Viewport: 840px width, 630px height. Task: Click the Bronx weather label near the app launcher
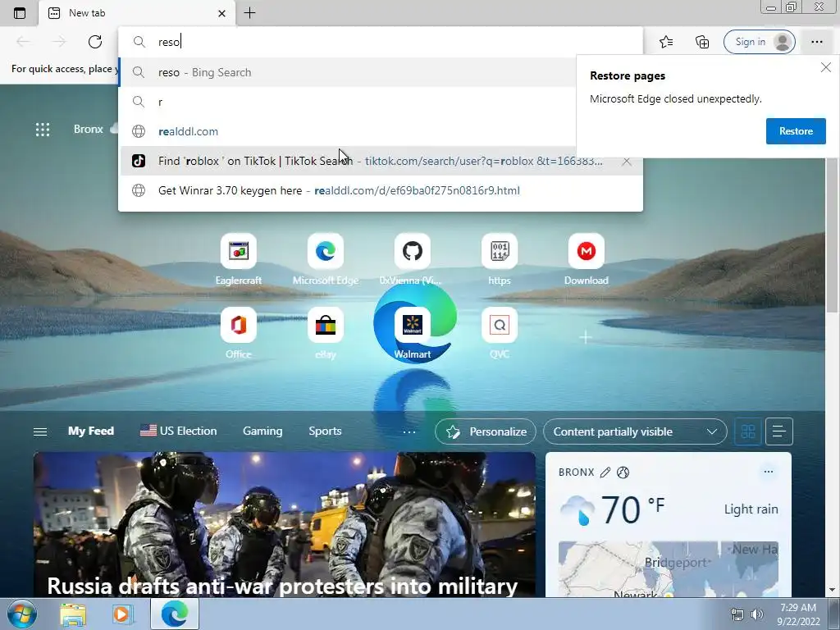[x=89, y=129]
